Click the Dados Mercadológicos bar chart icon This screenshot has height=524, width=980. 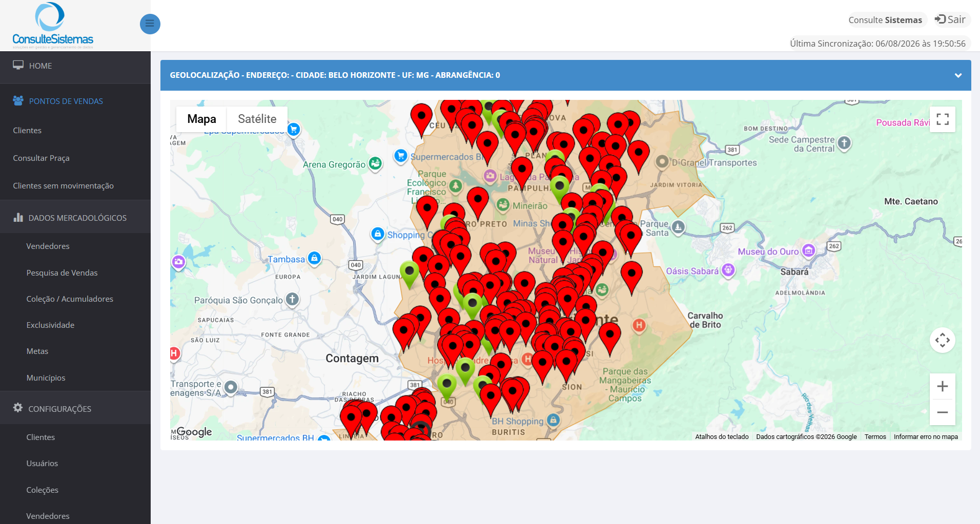coord(18,217)
